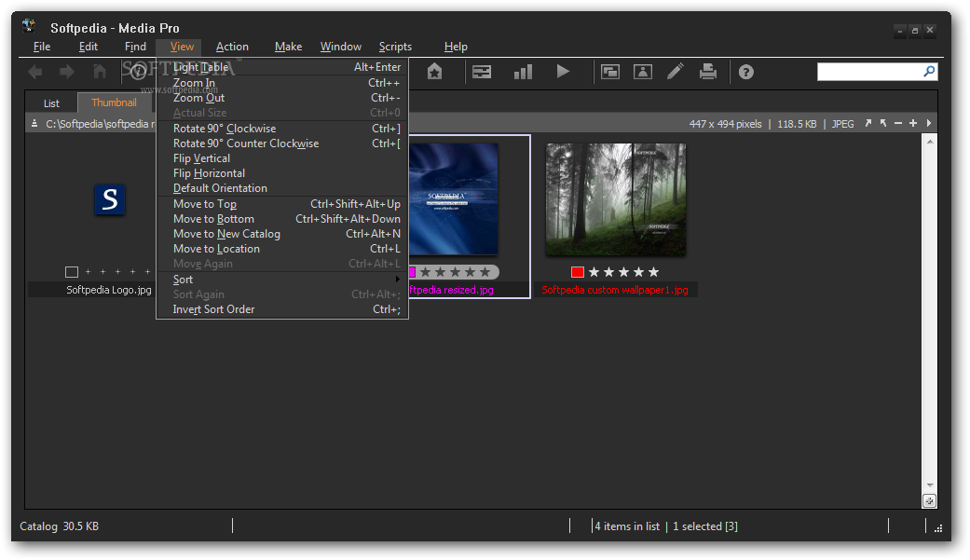Select Move to New Catalog
970x560 pixels.
tap(282, 234)
